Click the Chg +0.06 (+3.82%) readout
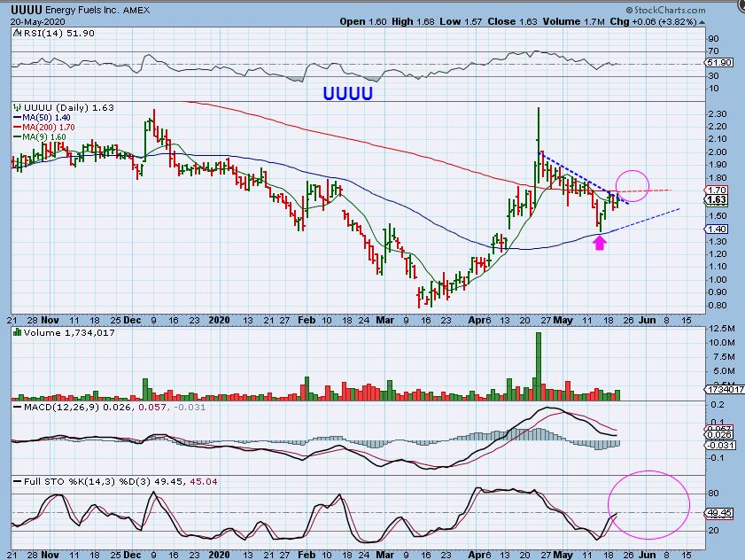This screenshot has height=560, width=745. pos(653,22)
